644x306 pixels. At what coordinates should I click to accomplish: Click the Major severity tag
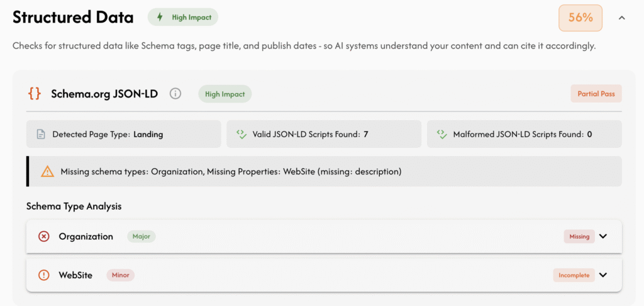(x=142, y=237)
